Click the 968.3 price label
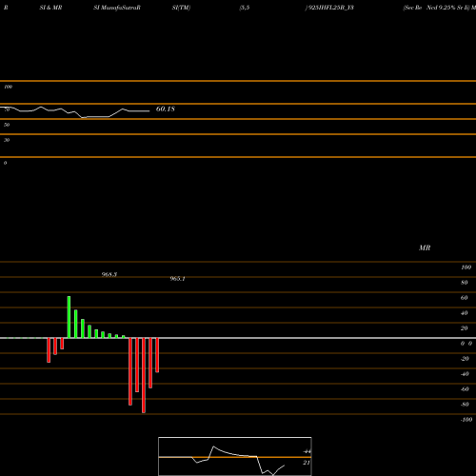Viewport: 476px width, 476px height. pyautogui.click(x=109, y=274)
